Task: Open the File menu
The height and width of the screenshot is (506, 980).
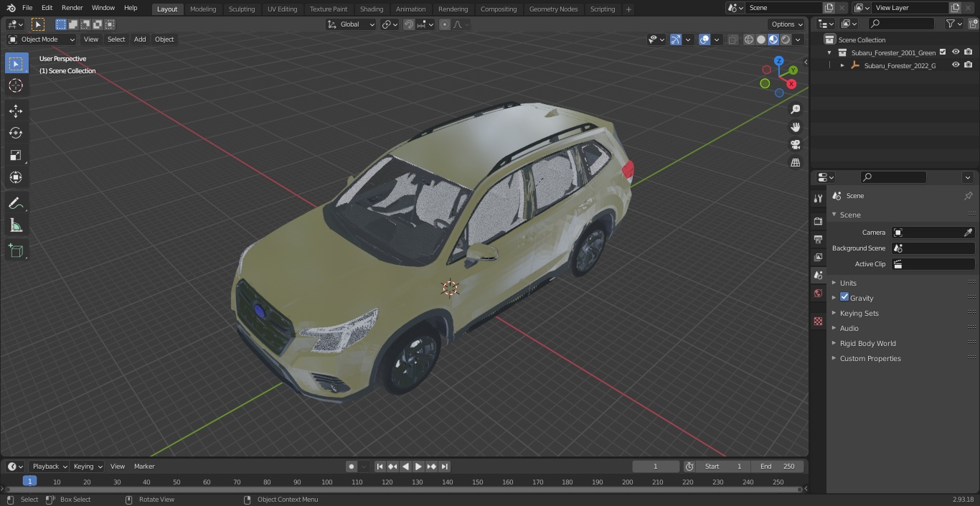Action: tap(27, 8)
